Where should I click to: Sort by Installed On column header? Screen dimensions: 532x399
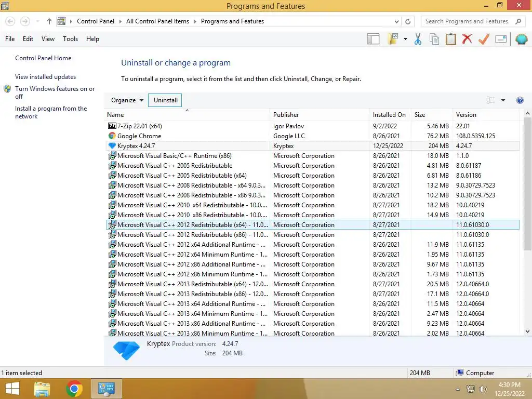[390, 115]
